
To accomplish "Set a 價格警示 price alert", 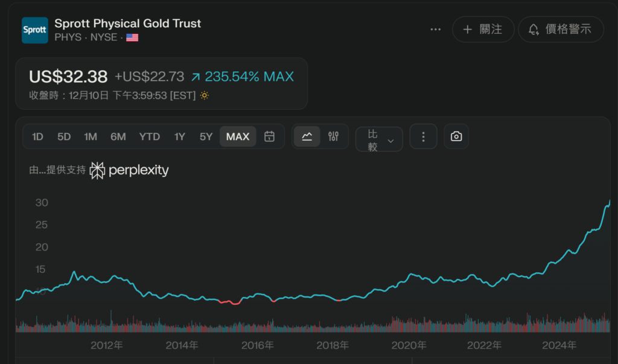I will (x=561, y=30).
